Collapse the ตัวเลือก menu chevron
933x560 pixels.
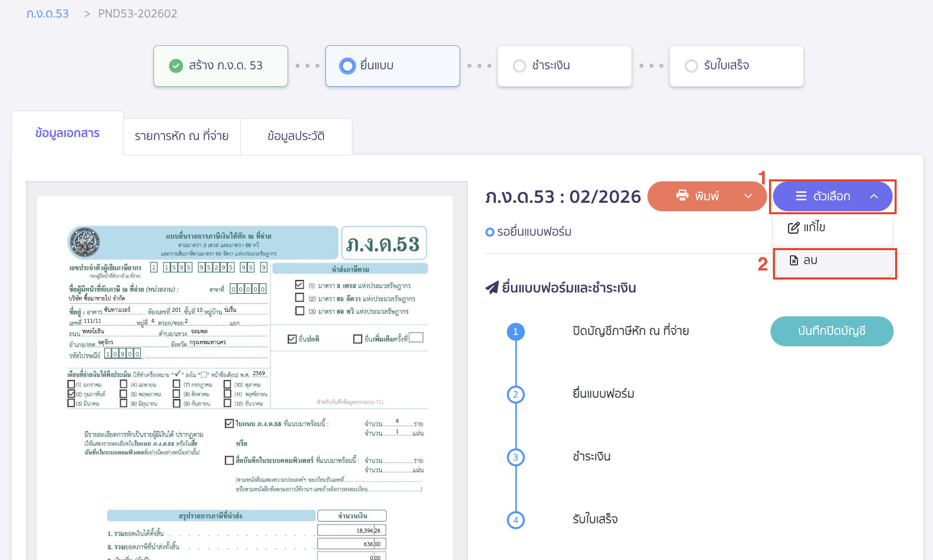tap(874, 196)
